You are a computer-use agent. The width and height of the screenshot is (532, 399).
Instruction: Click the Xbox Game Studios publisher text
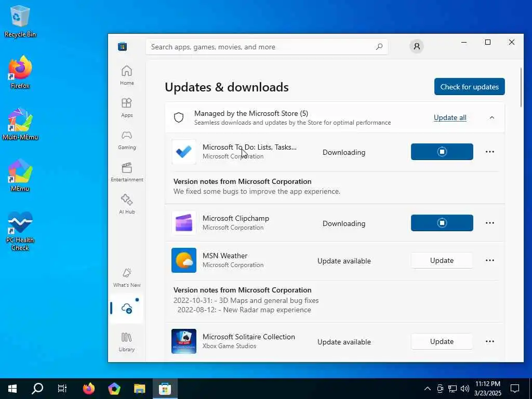229,346
